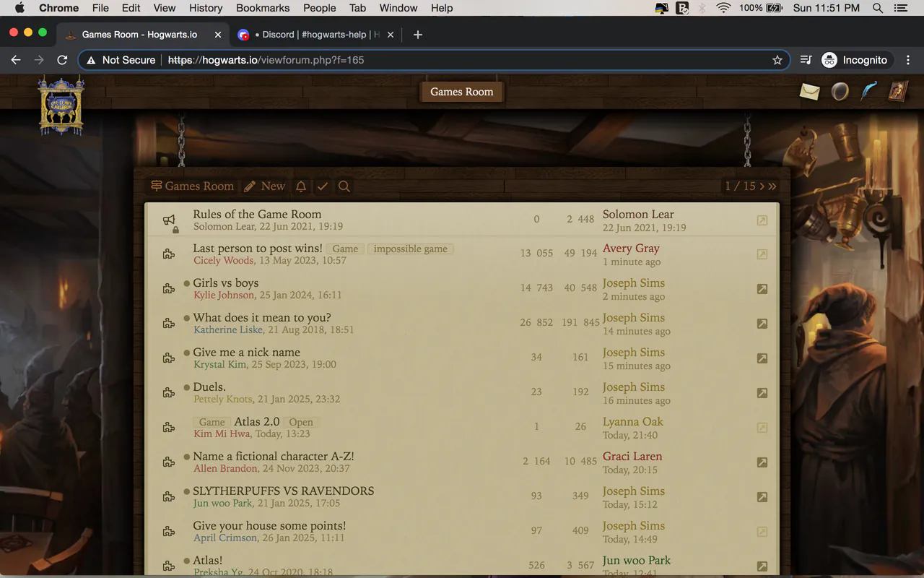Open the Chrome History menu
Image resolution: width=924 pixels, height=578 pixels.
[x=206, y=8]
